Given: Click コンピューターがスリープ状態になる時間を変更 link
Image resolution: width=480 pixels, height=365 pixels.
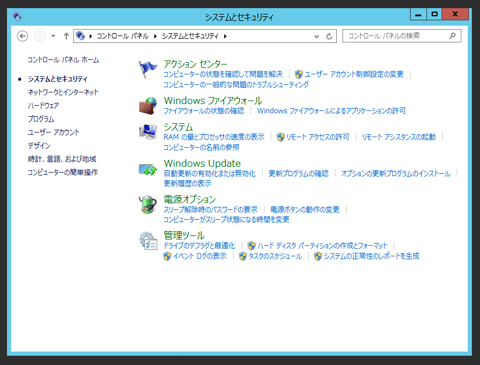Looking at the screenshot, I should [x=226, y=220].
